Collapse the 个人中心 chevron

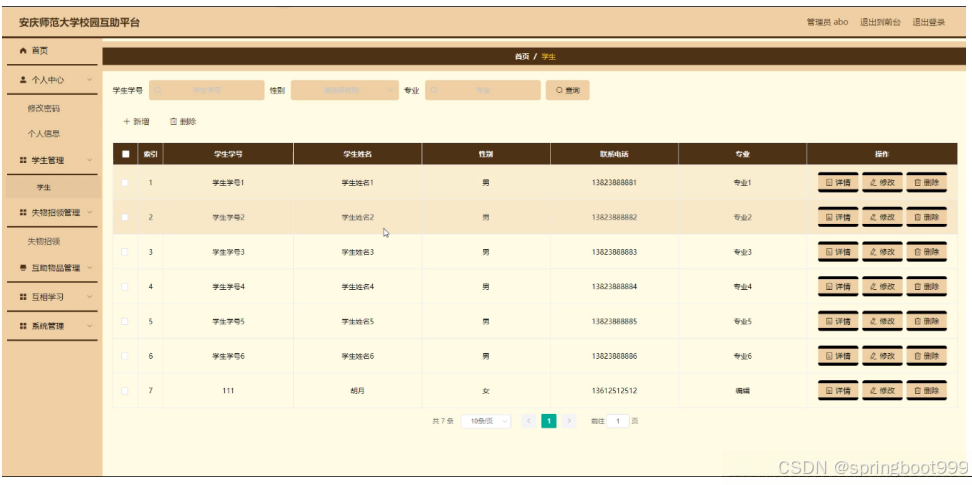click(90, 80)
